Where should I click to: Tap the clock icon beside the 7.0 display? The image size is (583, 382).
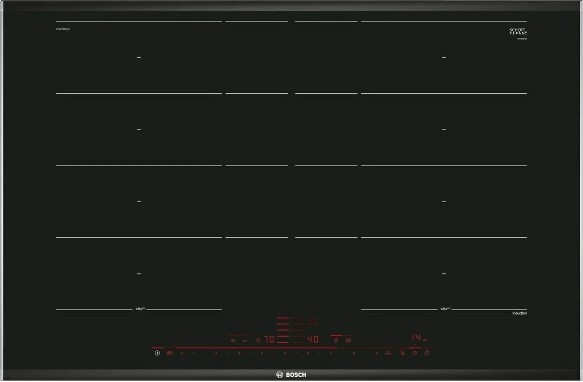tap(258, 340)
